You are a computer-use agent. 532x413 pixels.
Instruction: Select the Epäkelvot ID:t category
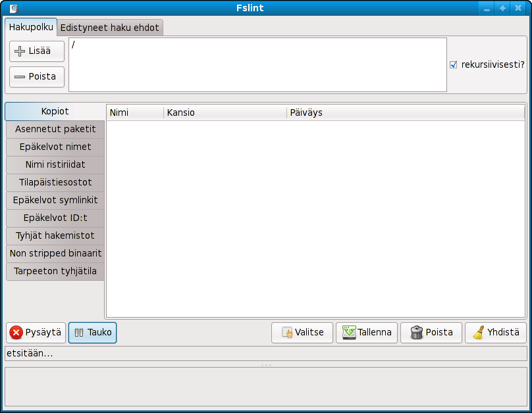55,218
